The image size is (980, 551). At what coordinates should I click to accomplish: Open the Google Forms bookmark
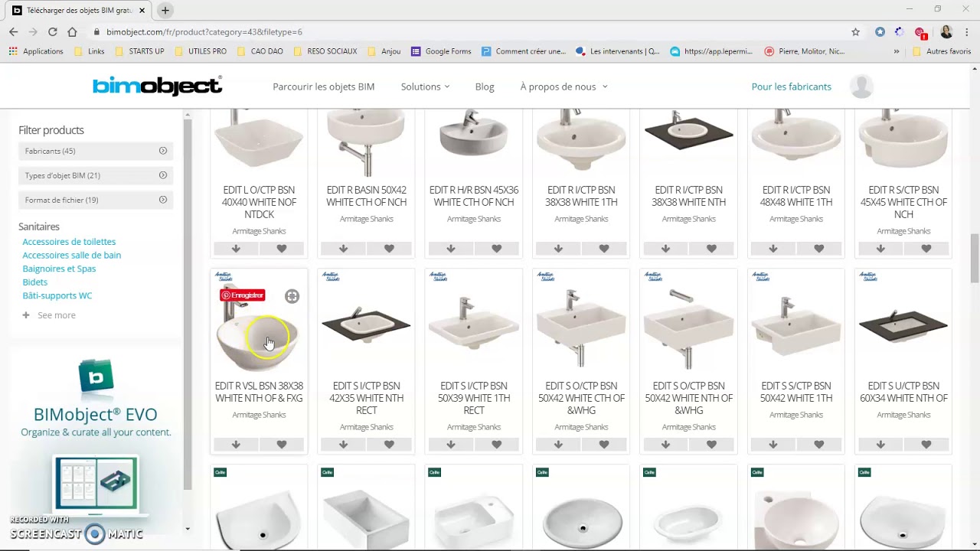441,51
